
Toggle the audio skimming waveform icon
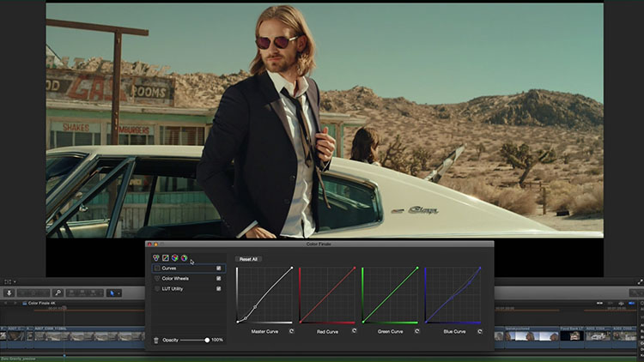coord(622,303)
